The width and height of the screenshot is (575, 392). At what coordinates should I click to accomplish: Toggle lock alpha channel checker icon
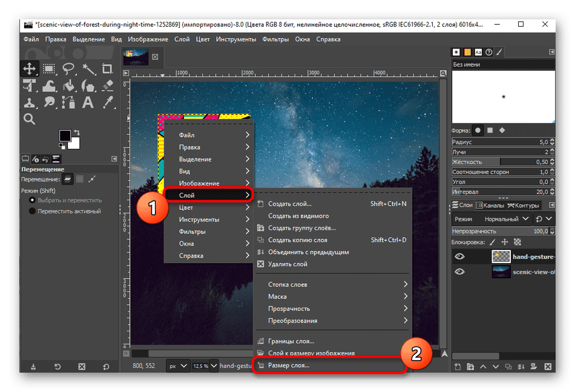(x=517, y=242)
